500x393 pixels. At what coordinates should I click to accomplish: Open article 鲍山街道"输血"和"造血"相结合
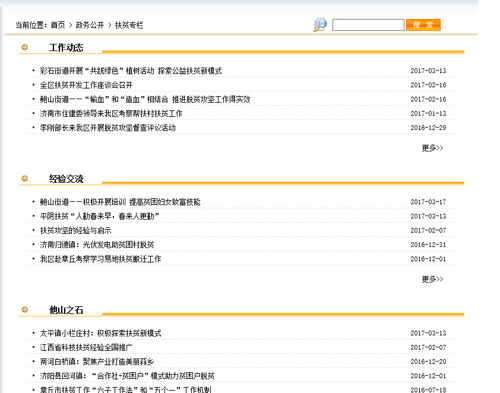click(x=145, y=99)
